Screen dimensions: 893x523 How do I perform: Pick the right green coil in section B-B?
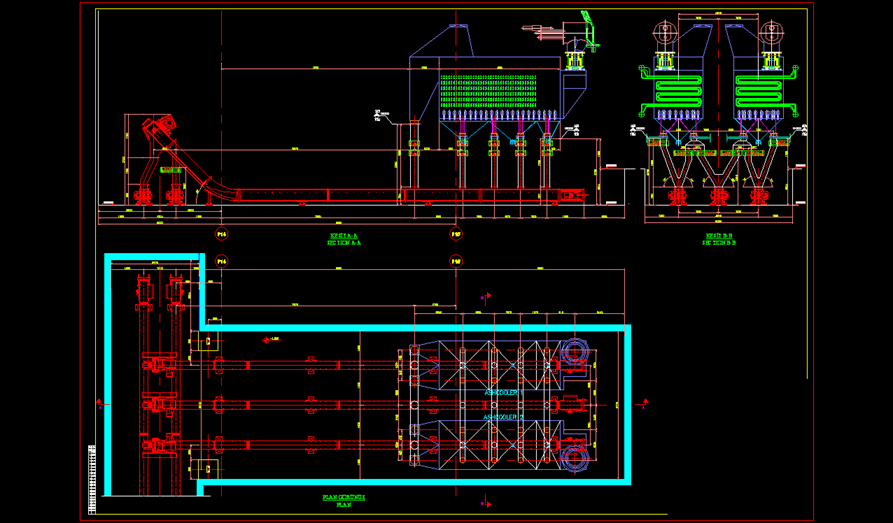pyautogui.click(x=763, y=91)
